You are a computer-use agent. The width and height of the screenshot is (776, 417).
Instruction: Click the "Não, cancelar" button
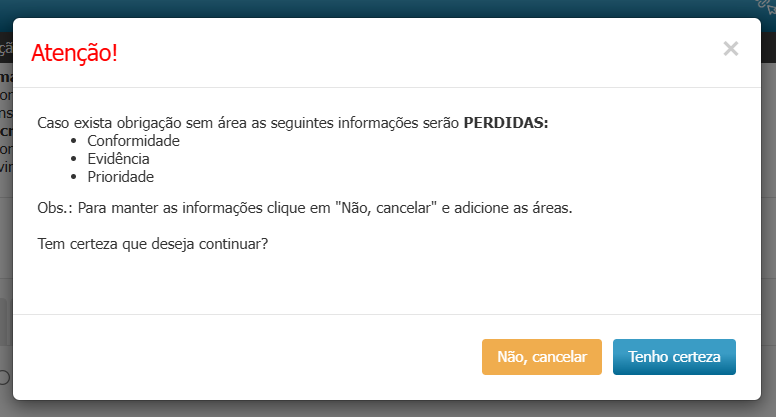tap(542, 357)
